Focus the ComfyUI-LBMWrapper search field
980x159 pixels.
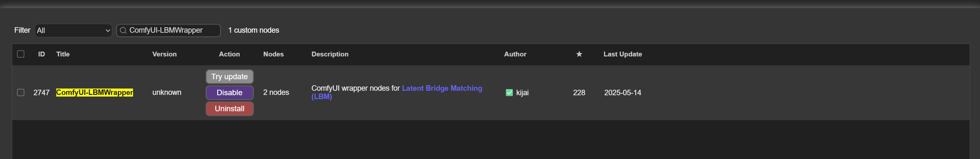click(171, 30)
